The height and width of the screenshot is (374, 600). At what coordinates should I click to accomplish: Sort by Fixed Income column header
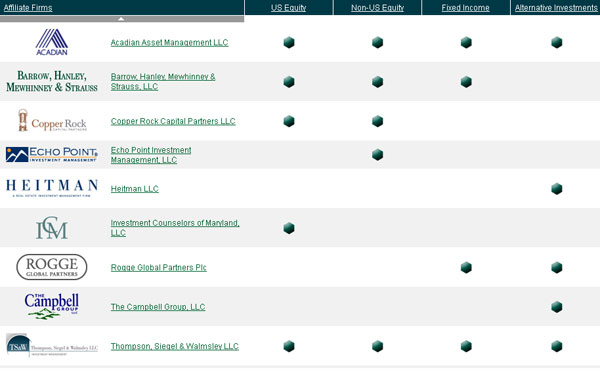[x=465, y=8]
